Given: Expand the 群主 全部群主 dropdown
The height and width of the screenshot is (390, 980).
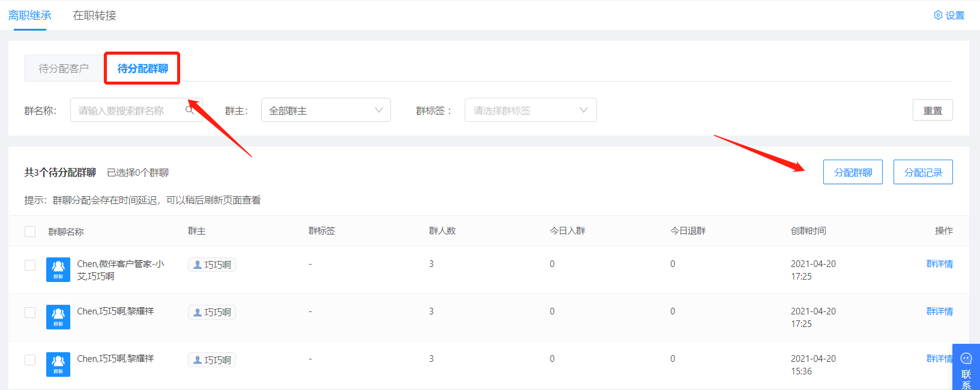Looking at the screenshot, I should point(326,110).
